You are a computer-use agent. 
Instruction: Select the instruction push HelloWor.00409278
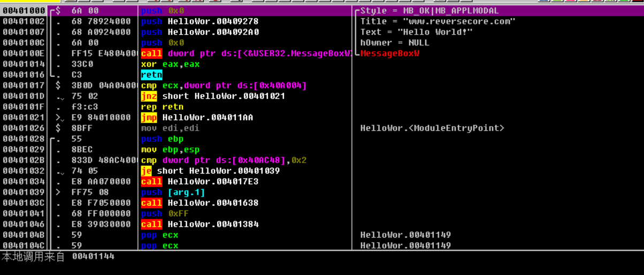point(200,21)
